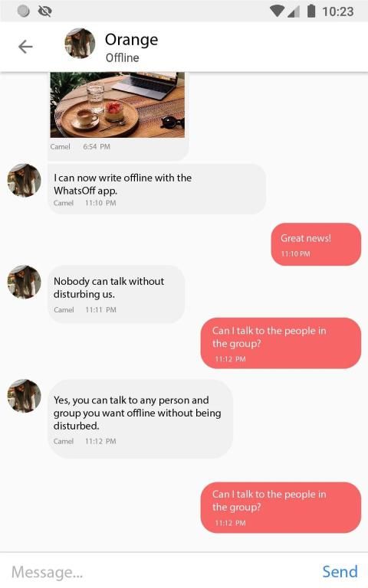Tap the 'Yes, you can talk' message bubble
The image size is (368, 588).
click(140, 419)
